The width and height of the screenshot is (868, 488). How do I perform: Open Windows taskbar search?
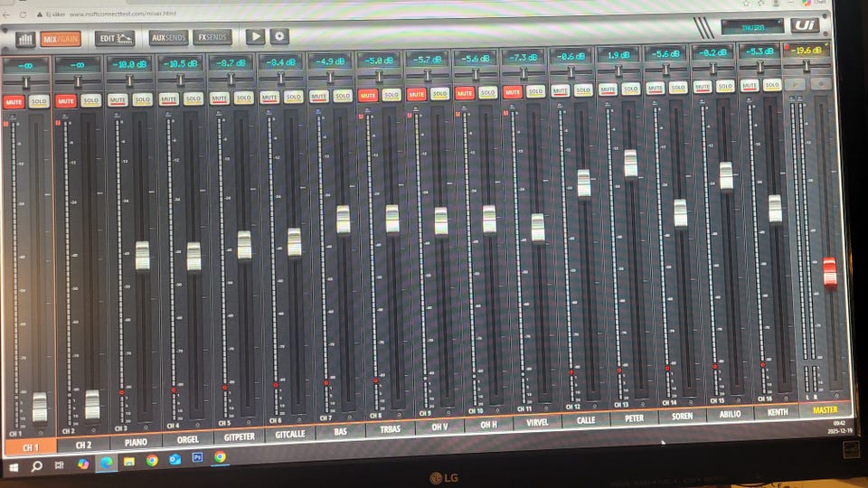(36, 466)
